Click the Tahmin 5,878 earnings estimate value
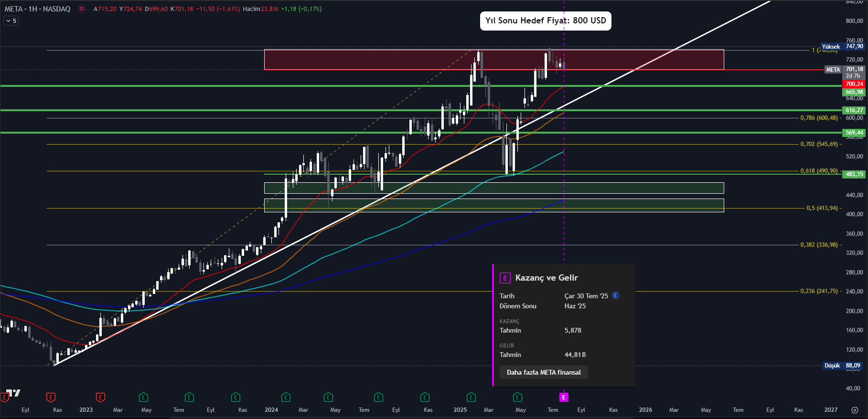Screen dimensions: 868x419 pyautogui.click(x=573, y=330)
